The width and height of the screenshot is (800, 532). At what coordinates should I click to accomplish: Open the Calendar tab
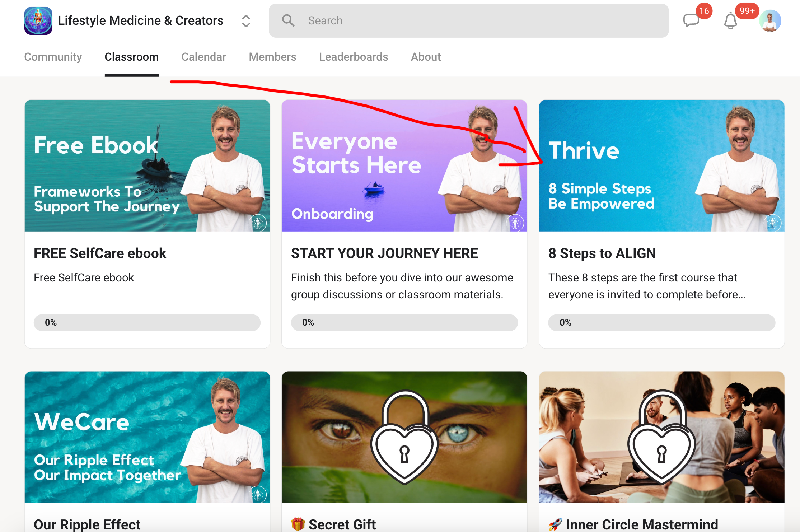[x=203, y=57]
